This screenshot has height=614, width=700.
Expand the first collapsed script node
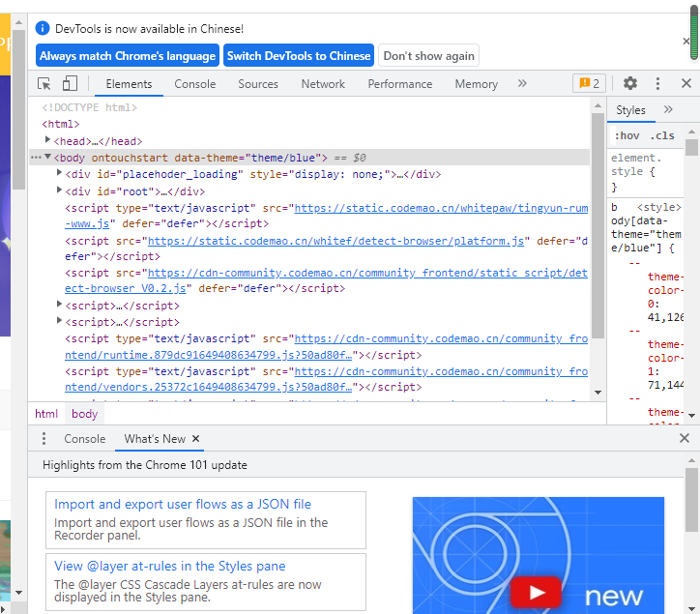point(59,304)
